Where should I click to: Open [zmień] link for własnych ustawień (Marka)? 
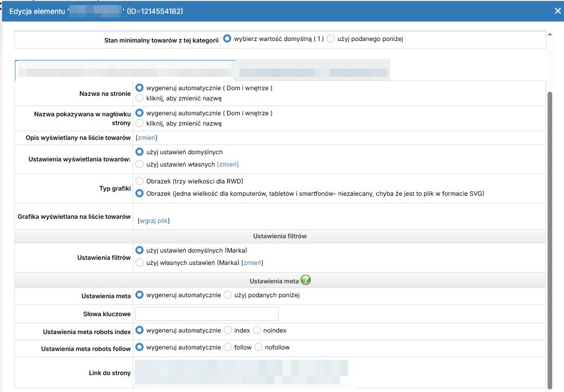tap(252, 263)
